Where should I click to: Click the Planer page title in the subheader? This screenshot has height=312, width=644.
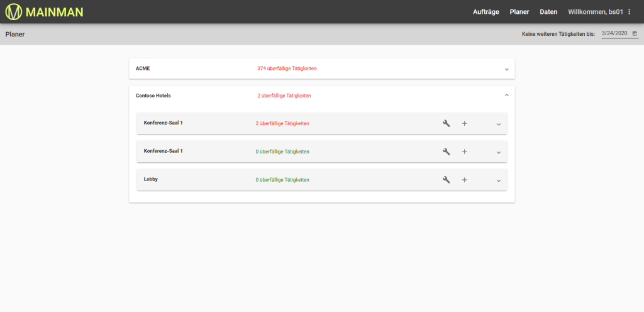click(15, 34)
